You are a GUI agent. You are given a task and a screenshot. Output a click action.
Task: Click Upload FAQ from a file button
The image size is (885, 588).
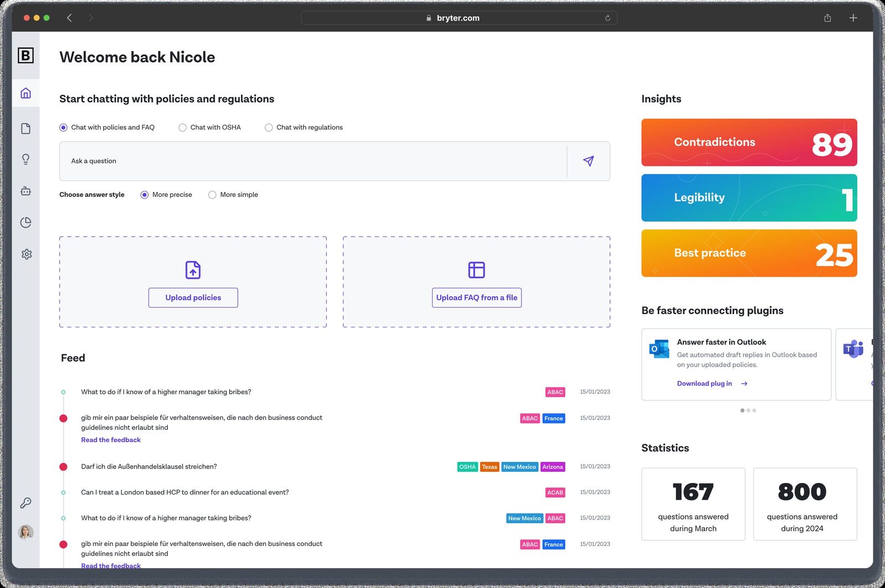point(476,298)
